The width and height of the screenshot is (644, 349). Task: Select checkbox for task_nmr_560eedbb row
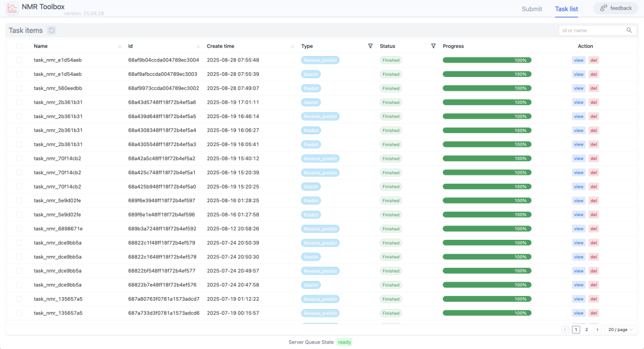[x=19, y=88]
